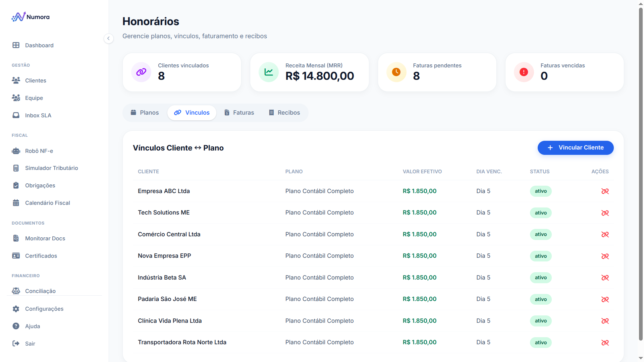Click the unlink icon for Indústria Beta SA

pos(605,278)
